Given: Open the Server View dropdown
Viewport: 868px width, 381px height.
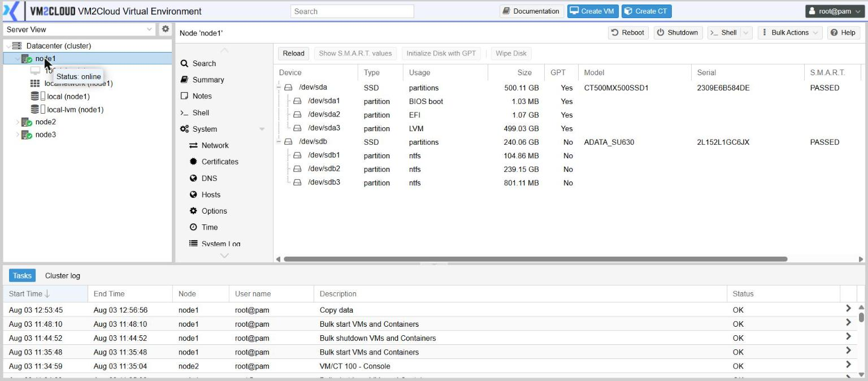Looking at the screenshot, I should (149, 29).
